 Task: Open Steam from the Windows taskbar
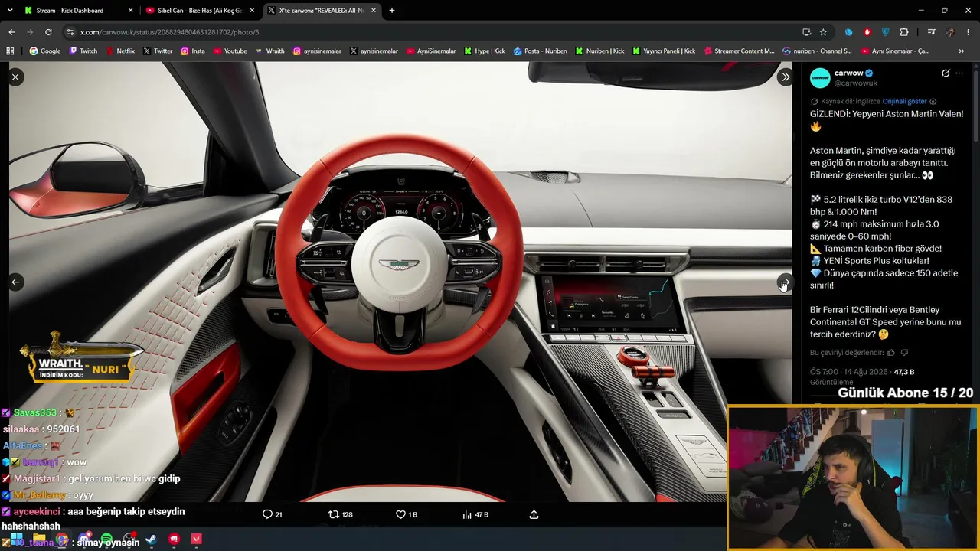[152, 540]
